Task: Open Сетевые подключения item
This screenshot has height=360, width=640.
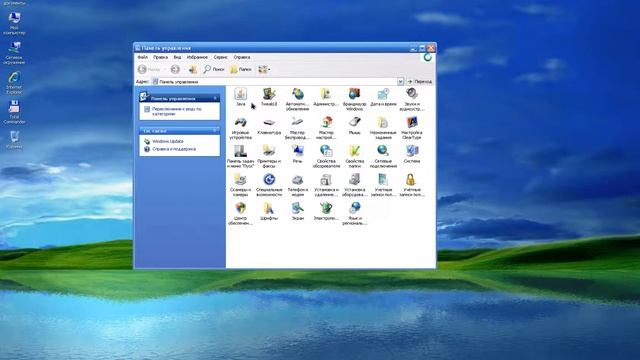Action: click(383, 156)
